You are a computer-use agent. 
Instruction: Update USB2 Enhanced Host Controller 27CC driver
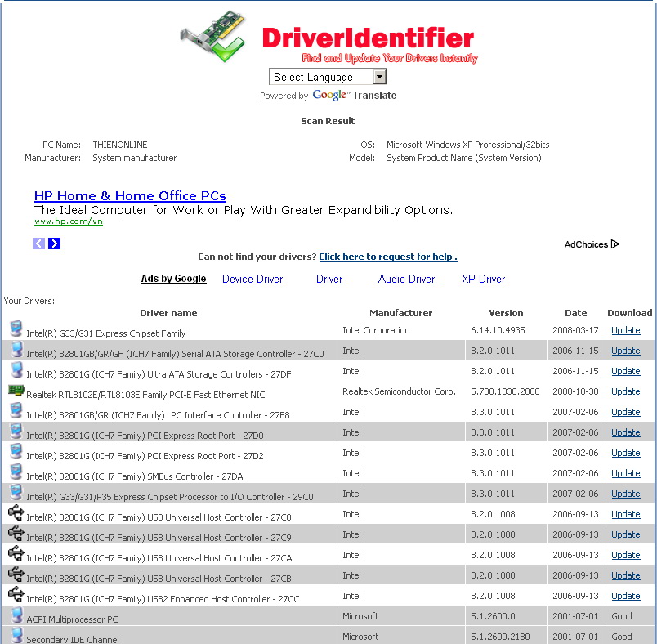(626, 596)
